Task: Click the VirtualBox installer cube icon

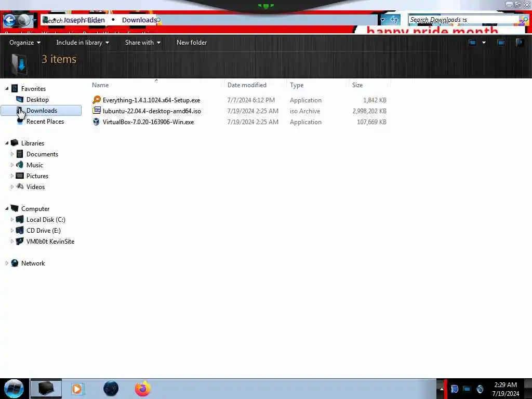Action: coord(96,122)
